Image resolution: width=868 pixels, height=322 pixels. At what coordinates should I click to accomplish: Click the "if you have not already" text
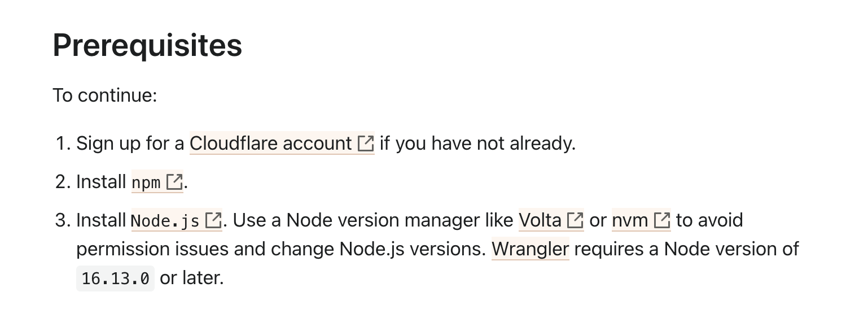click(477, 143)
